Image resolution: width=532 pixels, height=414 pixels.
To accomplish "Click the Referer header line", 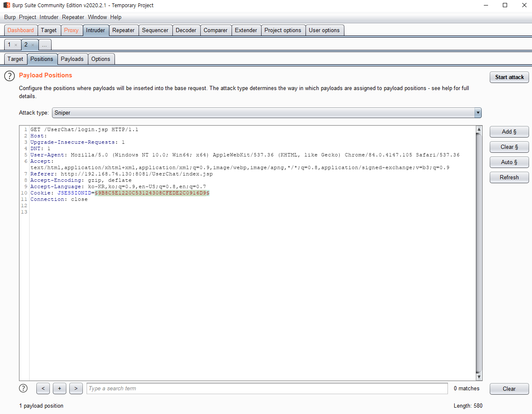I will (121, 174).
